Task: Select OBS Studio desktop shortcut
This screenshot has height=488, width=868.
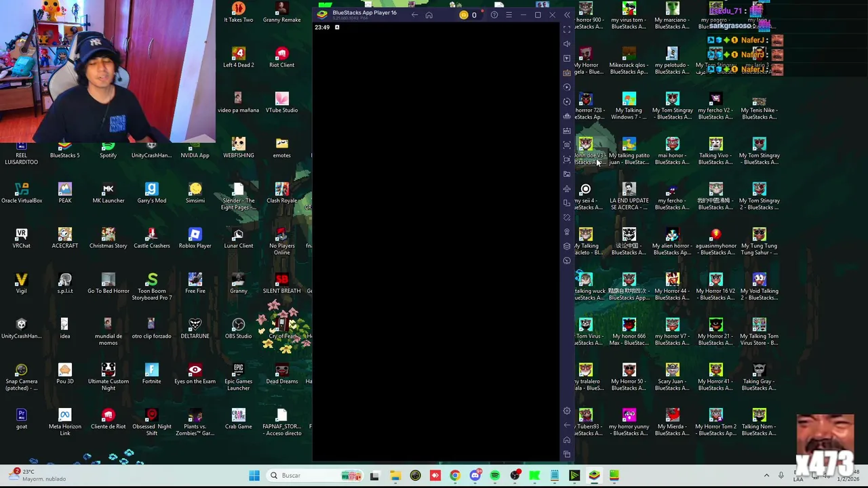Action: 239,329
